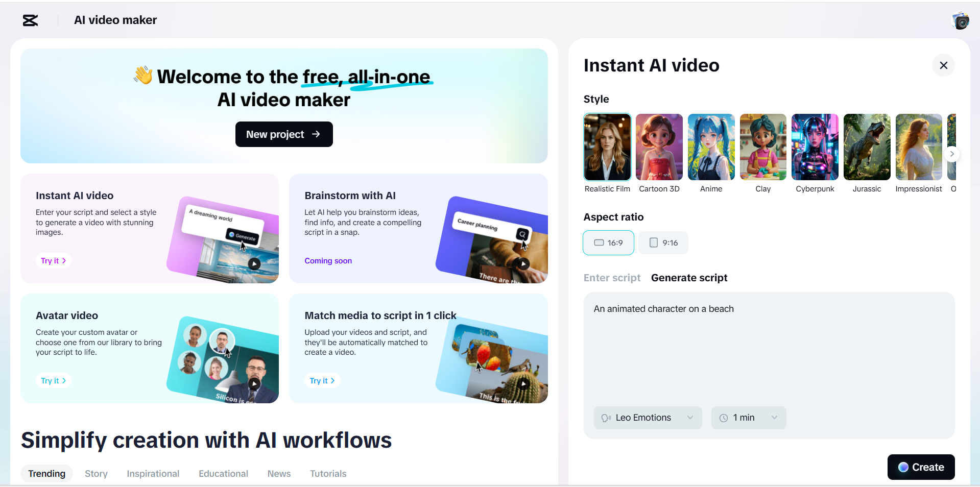Select the 9:16 aspect ratio
980x487 pixels.
pos(663,242)
